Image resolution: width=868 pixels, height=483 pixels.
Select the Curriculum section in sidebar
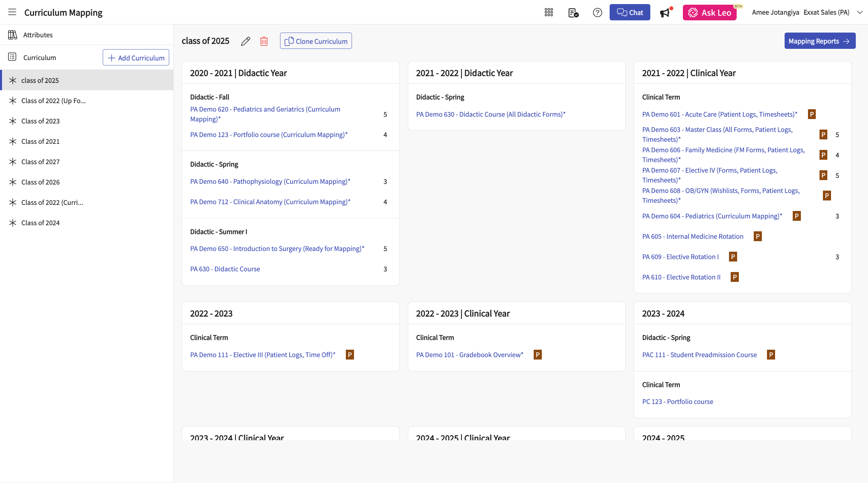pyautogui.click(x=39, y=58)
